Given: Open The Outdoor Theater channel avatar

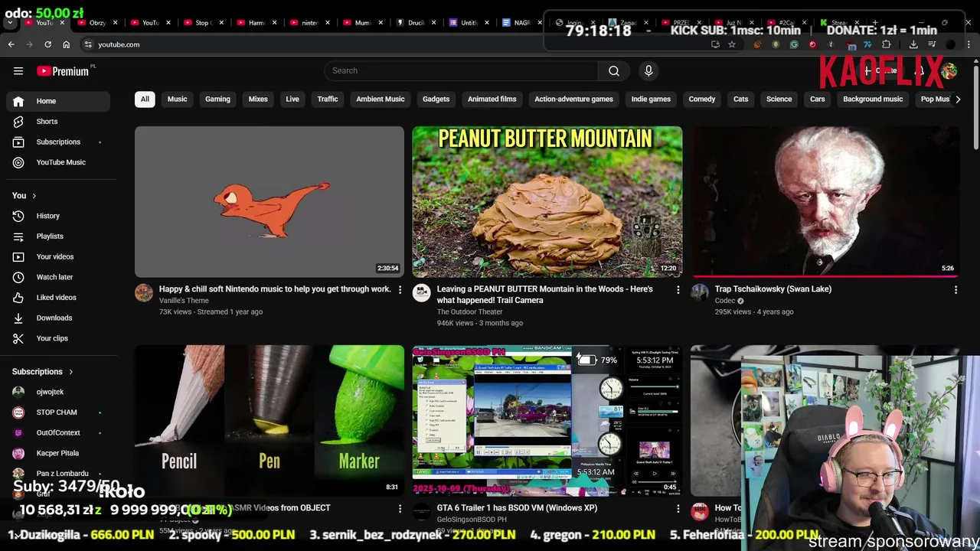Looking at the screenshot, I should click(422, 292).
